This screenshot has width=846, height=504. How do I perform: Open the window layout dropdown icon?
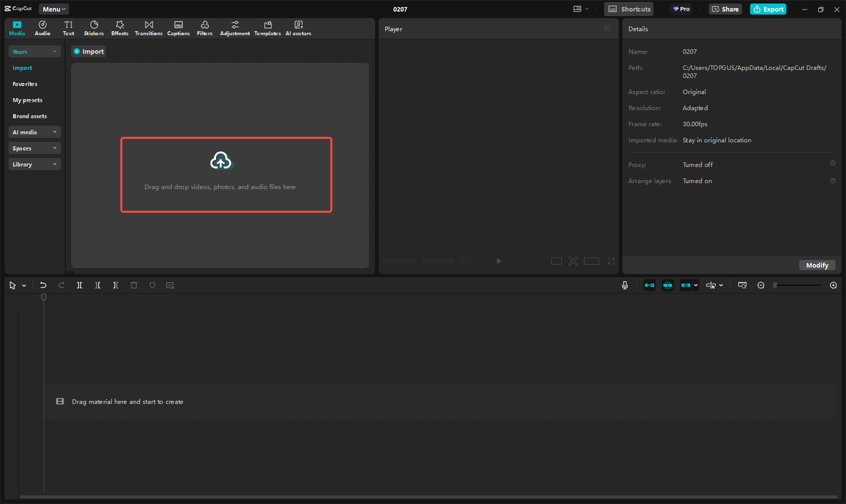[581, 9]
